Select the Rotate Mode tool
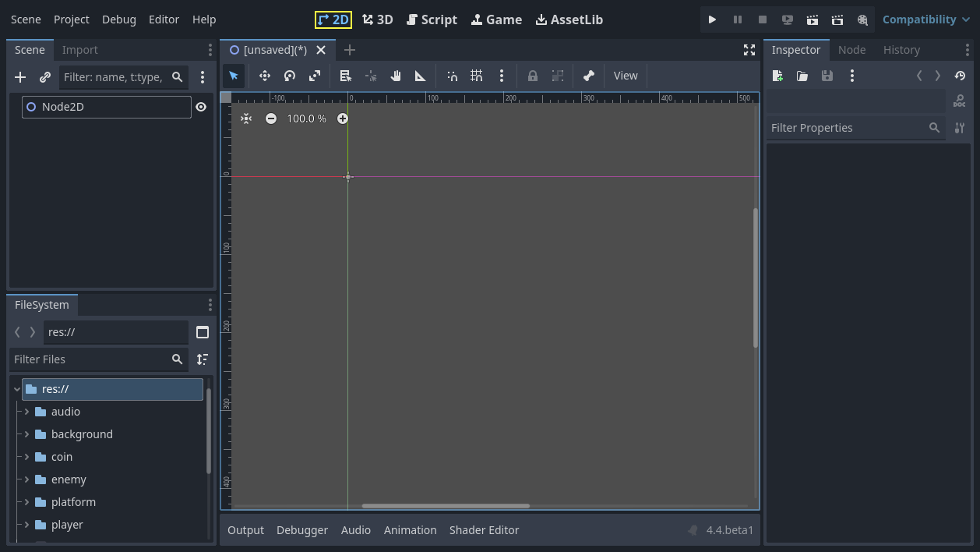This screenshot has width=980, height=552. point(289,76)
